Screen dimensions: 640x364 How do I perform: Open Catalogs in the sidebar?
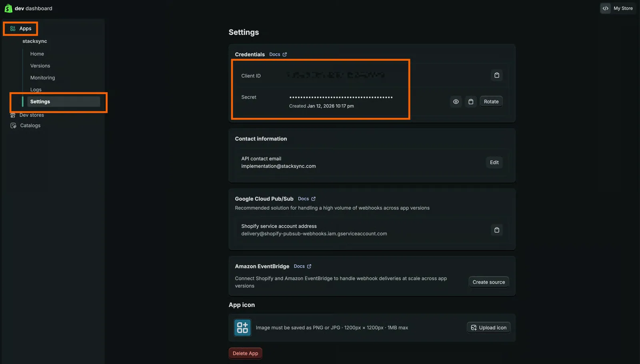(x=30, y=125)
